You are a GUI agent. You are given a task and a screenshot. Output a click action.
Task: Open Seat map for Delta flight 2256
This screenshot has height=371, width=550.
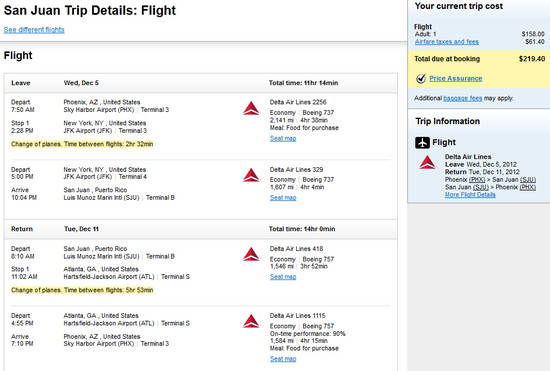(283, 139)
